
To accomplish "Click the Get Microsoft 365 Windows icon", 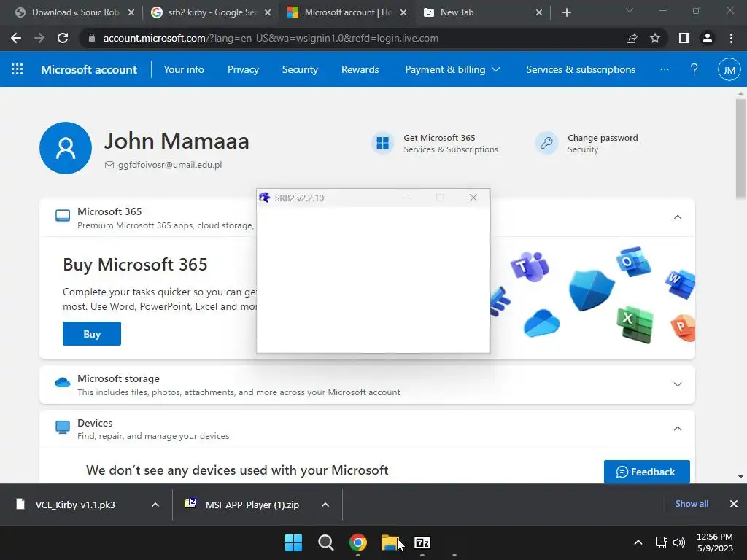I will [382, 143].
